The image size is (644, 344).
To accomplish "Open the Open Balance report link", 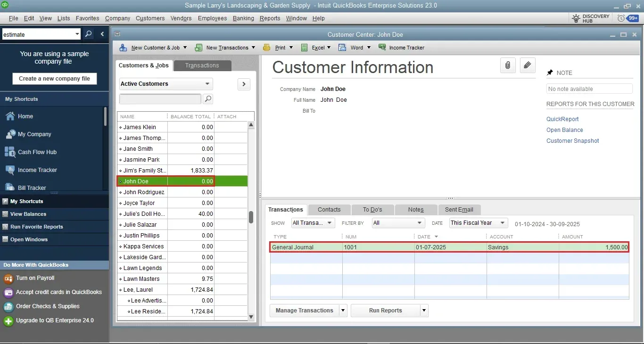I will [x=565, y=130].
